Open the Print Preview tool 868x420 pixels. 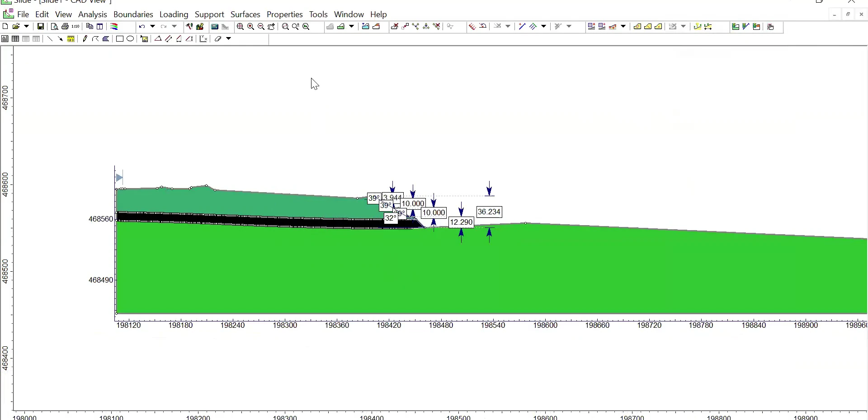(x=54, y=27)
